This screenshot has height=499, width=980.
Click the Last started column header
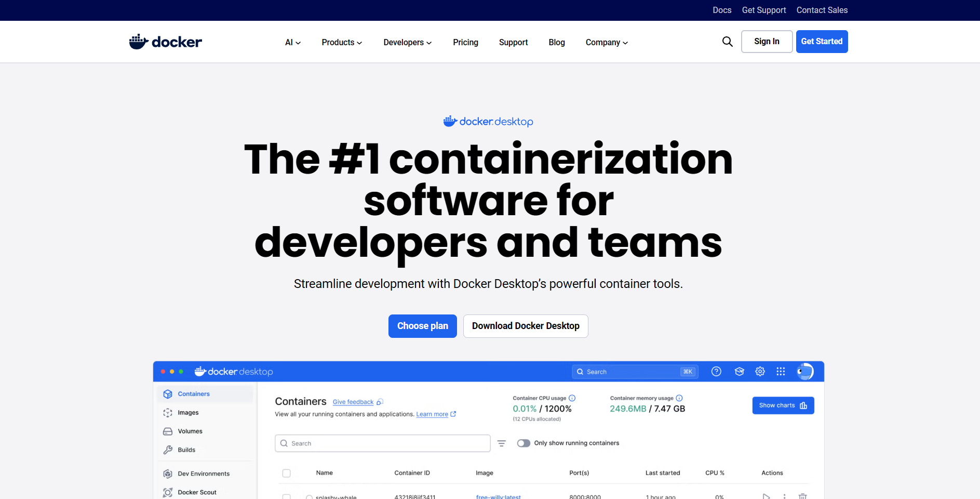pyautogui.click(x=663, y=473)
